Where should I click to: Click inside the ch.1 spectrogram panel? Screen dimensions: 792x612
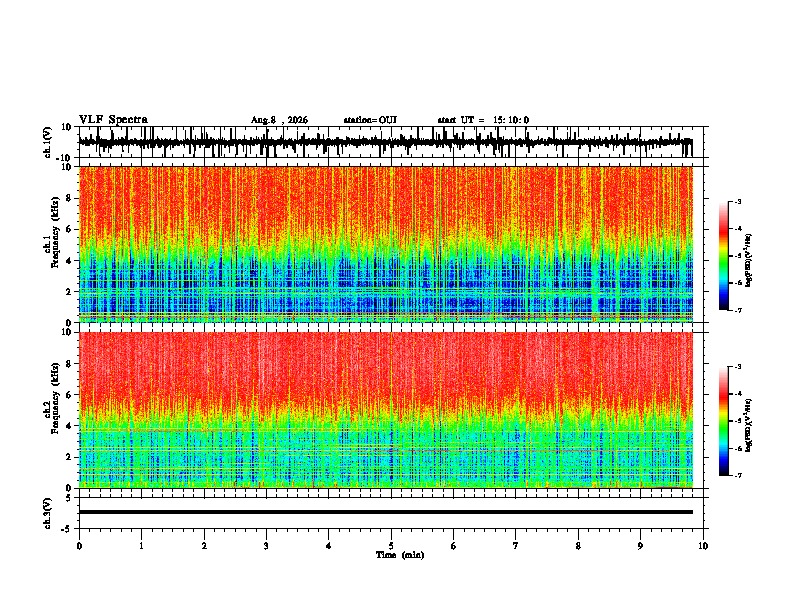[x=386, y=244]
